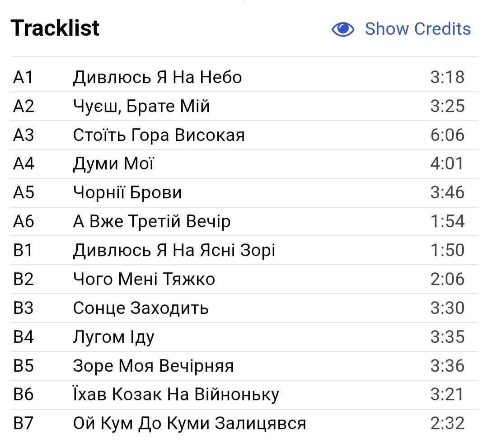Choose track B3 Сонце Заходить
This screenshot has width=488, height=448.
[244, 308]
